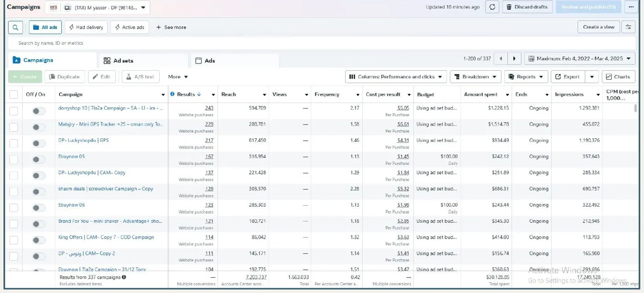Open the dorryshop 10 campaign link
This screenshot has height=293, width=644.
[110, 108]
